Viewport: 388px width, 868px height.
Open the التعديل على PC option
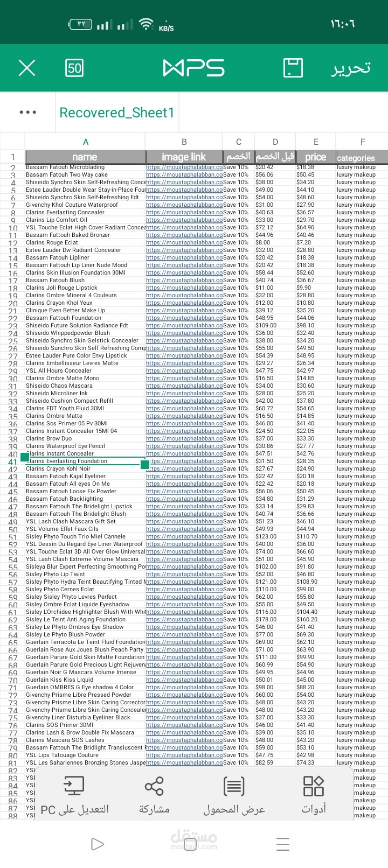[x=75, y=795]
